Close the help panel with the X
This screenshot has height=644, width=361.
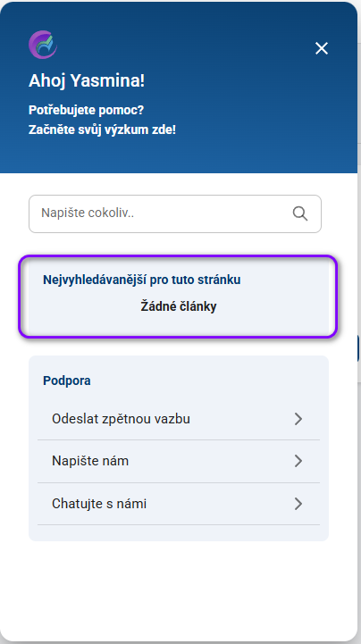[322, 48]
